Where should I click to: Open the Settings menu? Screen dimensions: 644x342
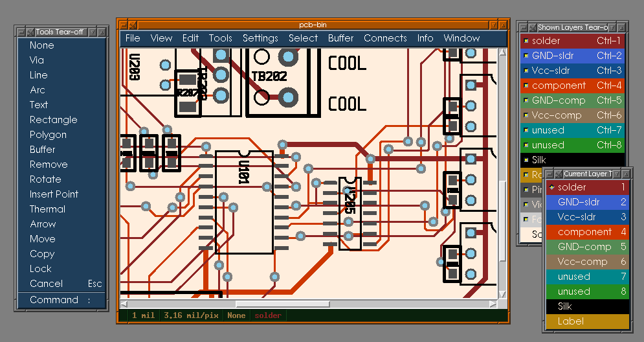(x=260, y=38)
